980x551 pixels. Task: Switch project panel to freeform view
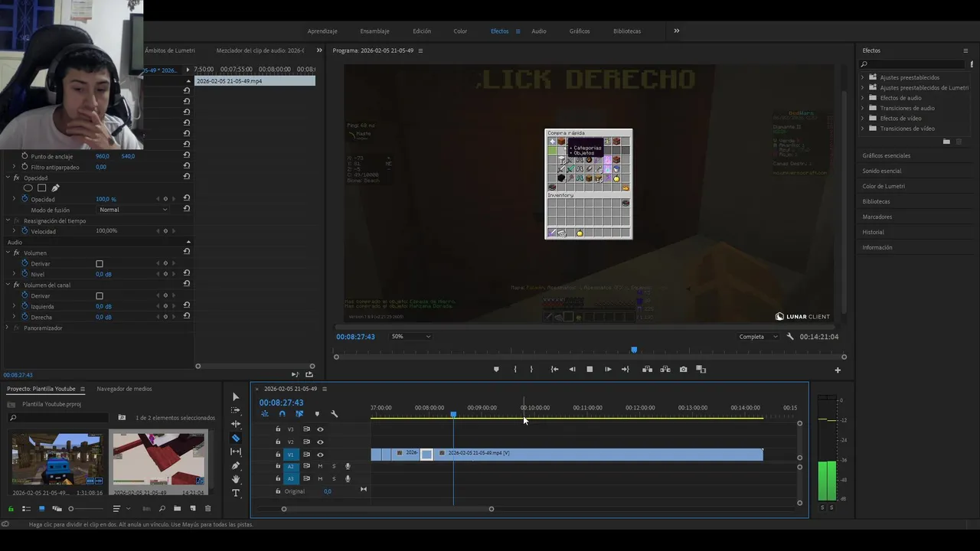click(57, 509)
